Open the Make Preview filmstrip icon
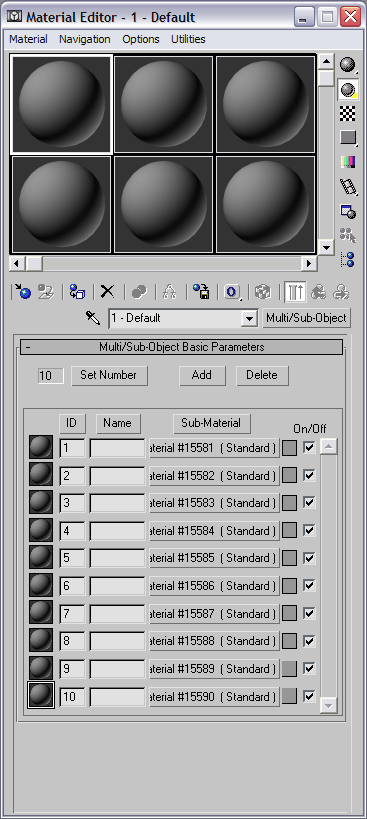Viewport: 367px width, 819px height. tap(348, 186)
